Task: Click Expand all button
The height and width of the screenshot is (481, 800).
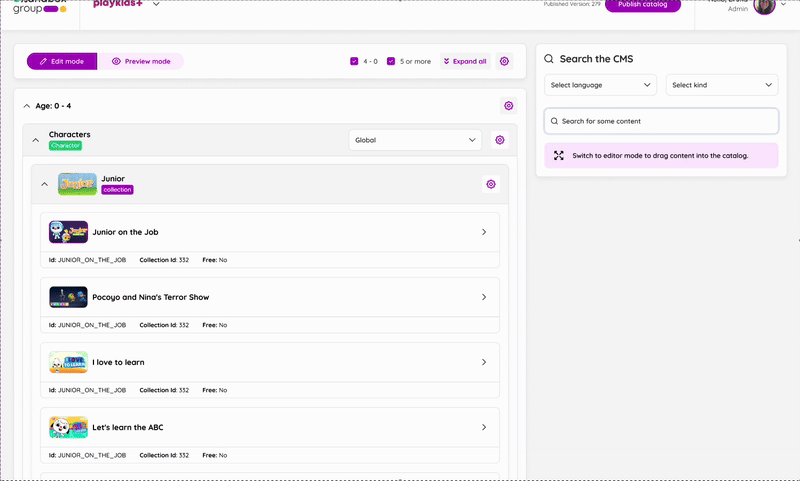Action: point(465,61)
